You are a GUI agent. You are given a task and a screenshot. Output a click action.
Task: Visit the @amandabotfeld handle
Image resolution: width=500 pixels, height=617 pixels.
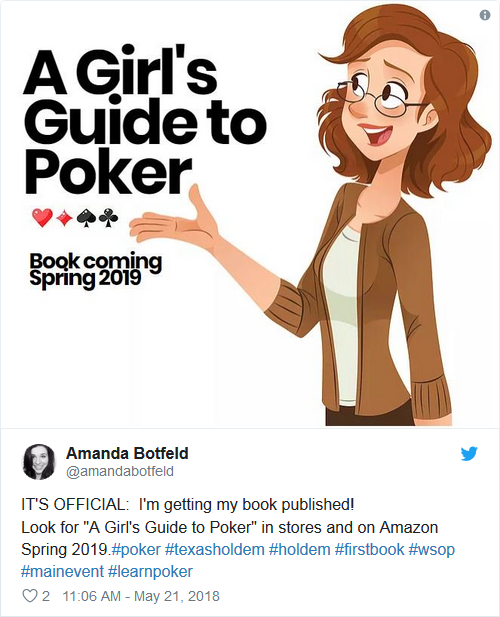coord(120,471)
